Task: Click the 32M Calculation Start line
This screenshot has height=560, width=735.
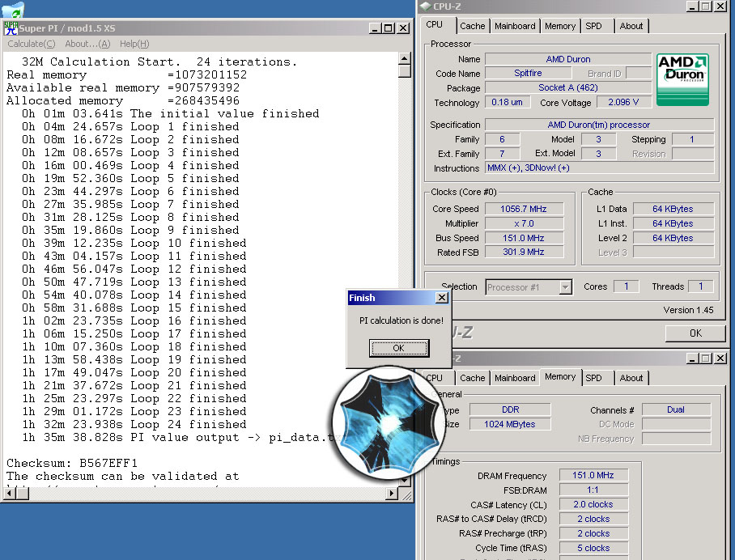Action: tap(159, 62)
